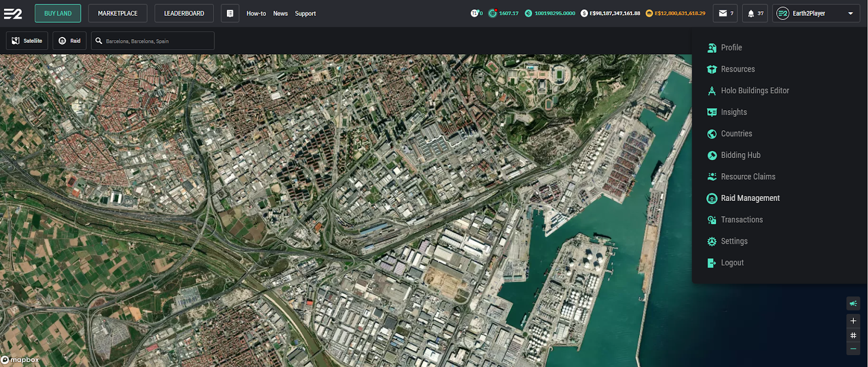The width and height of the screenshot is (868, 367).
Task: Open the notifications bell
Action: tap(755, 14)
